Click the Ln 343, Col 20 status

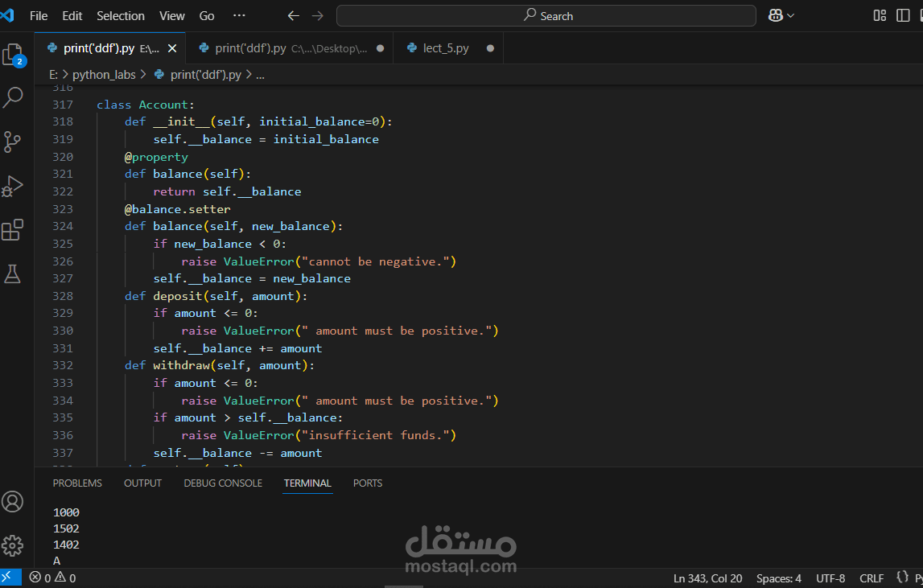point(707,578)
